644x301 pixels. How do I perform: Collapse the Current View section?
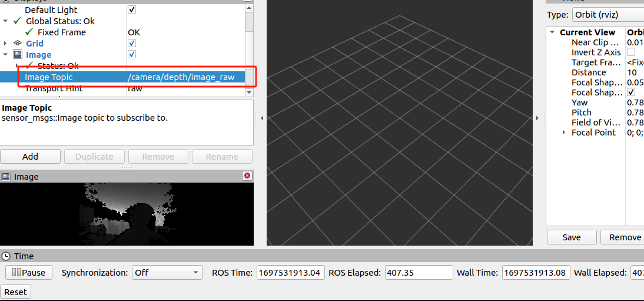pos(552,32)
